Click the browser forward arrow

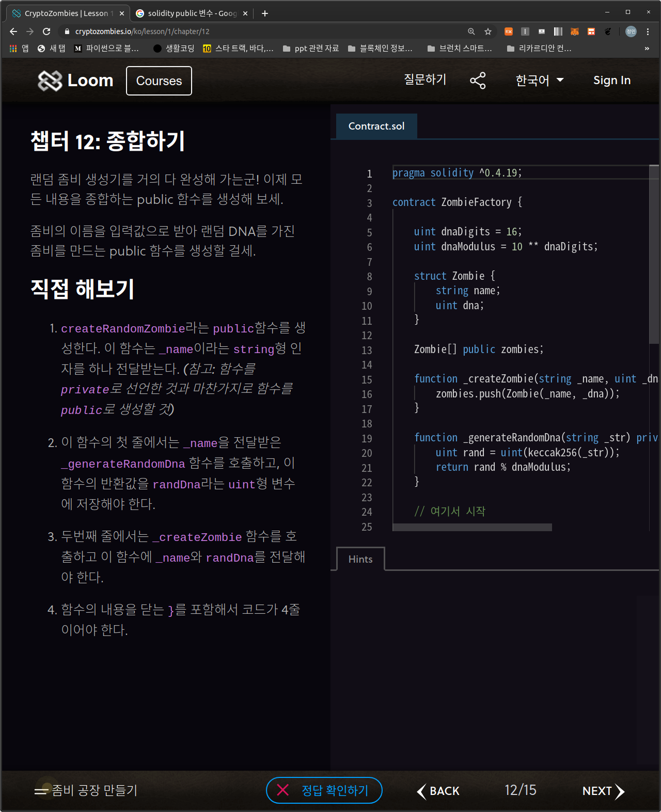click(x=30, y=31)
